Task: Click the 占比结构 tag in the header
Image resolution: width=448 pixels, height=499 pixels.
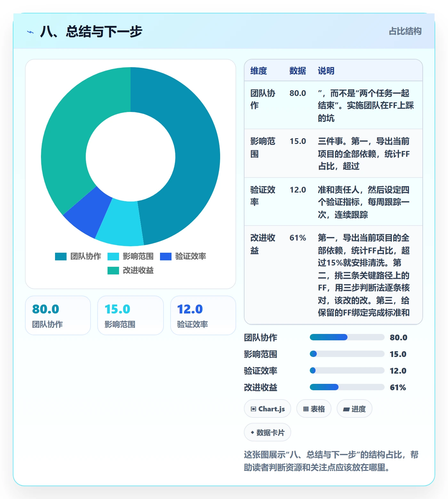Action: tap(405, 31)
